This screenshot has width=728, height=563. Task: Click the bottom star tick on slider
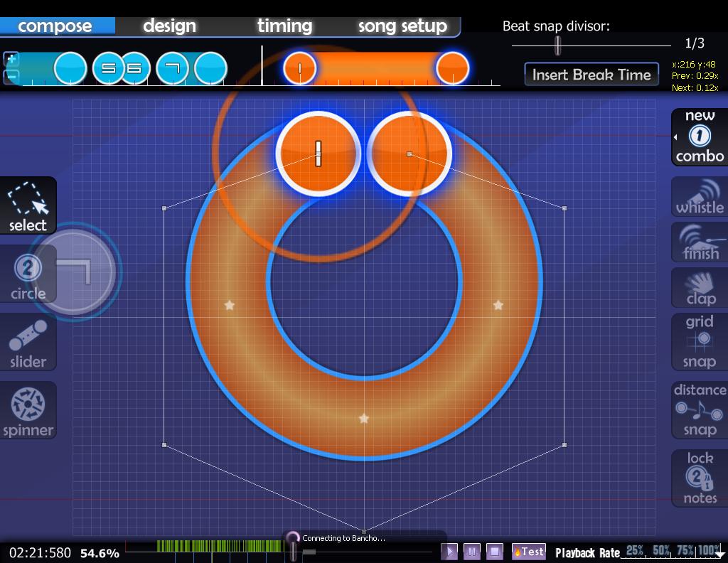click(364, 419)
